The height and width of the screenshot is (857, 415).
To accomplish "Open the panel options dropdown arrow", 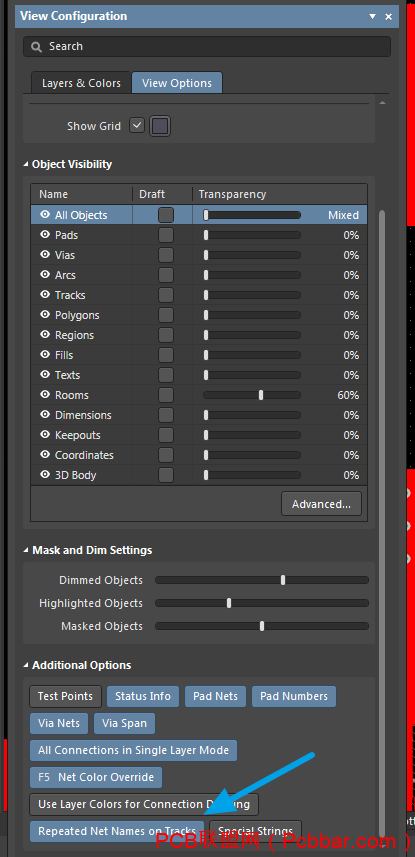I will tap(372, 16).
